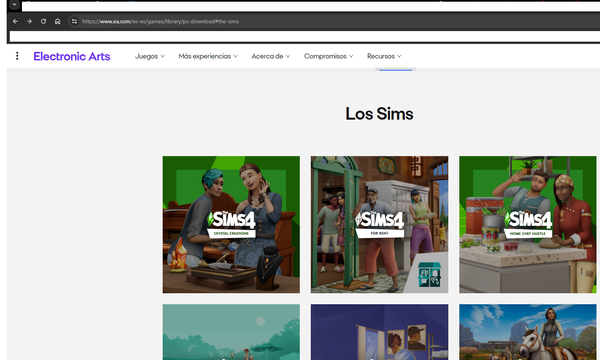The image size is (600, 360).
Task: Open the teal landscape game tile
Action: pos(231,332)
